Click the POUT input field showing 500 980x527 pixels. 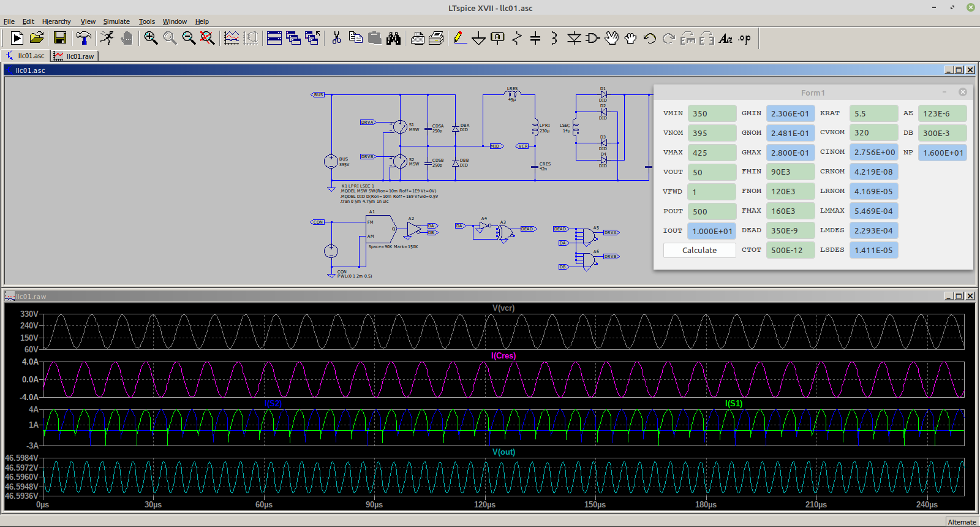(x=712, y=211)
